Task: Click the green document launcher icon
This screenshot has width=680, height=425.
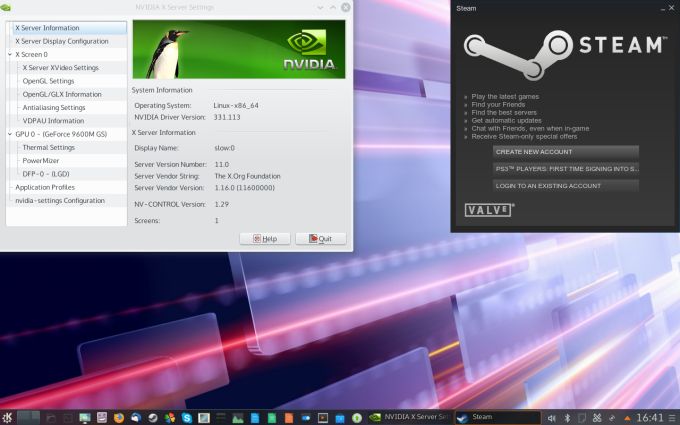Action: (x=271, y=418)
